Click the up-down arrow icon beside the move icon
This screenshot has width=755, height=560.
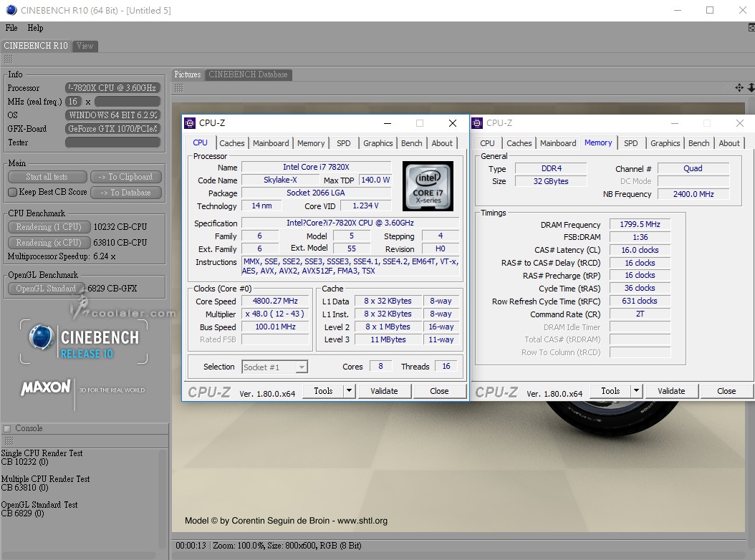click(x=751, y=87)
